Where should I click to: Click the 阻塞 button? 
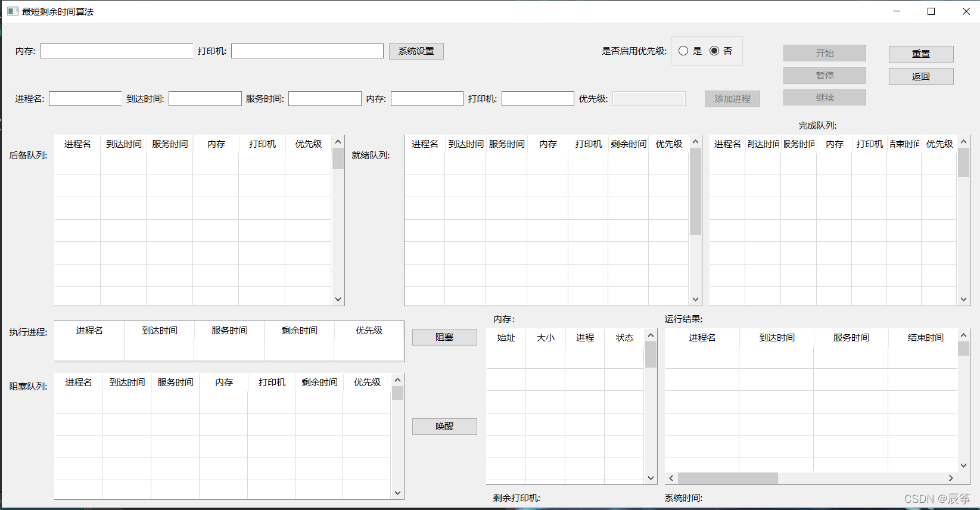444,337
